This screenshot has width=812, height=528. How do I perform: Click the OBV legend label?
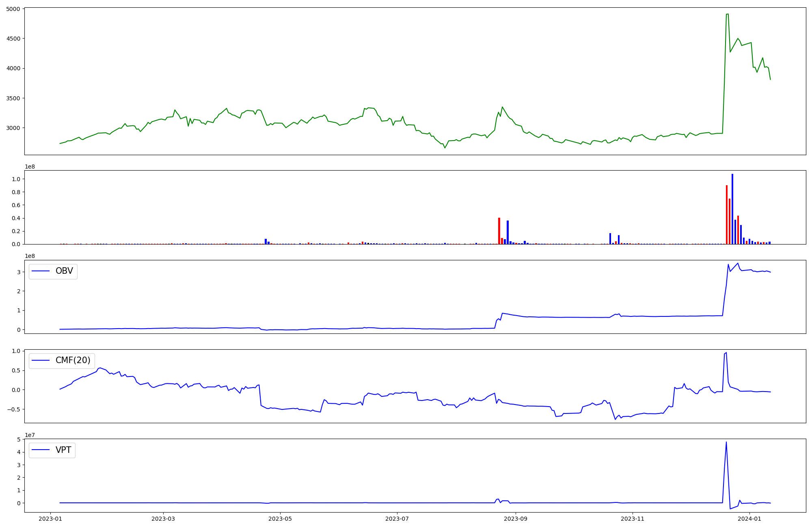64,271
